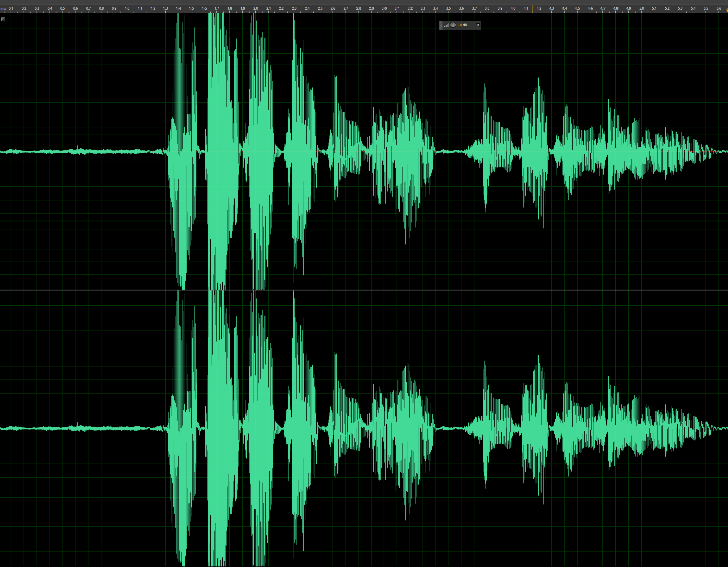The height and width of the screenshot is (567, 728).
Task: Click the gain knob in the HUD
Action: pyautogui.click(x=453, y=25)
